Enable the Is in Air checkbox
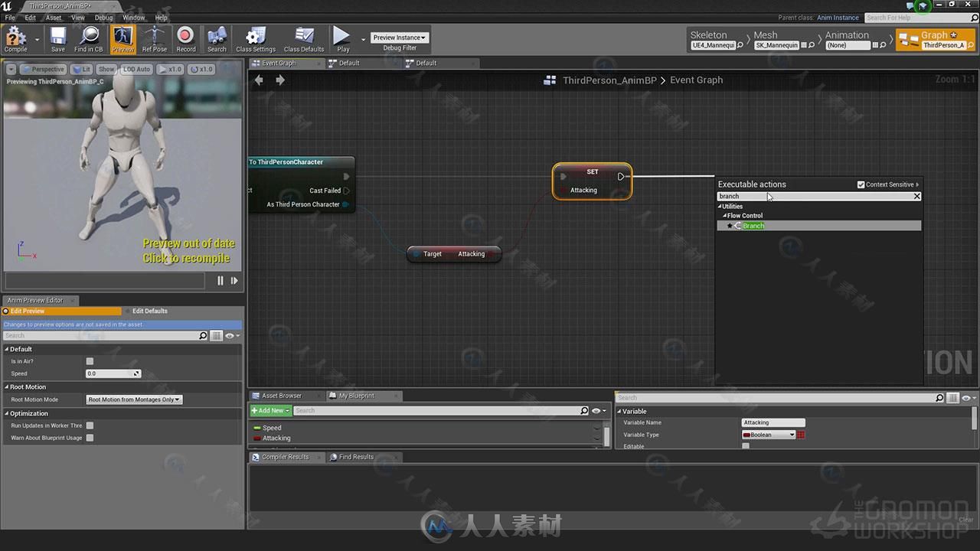980x551 pixels. coord(90,361)
